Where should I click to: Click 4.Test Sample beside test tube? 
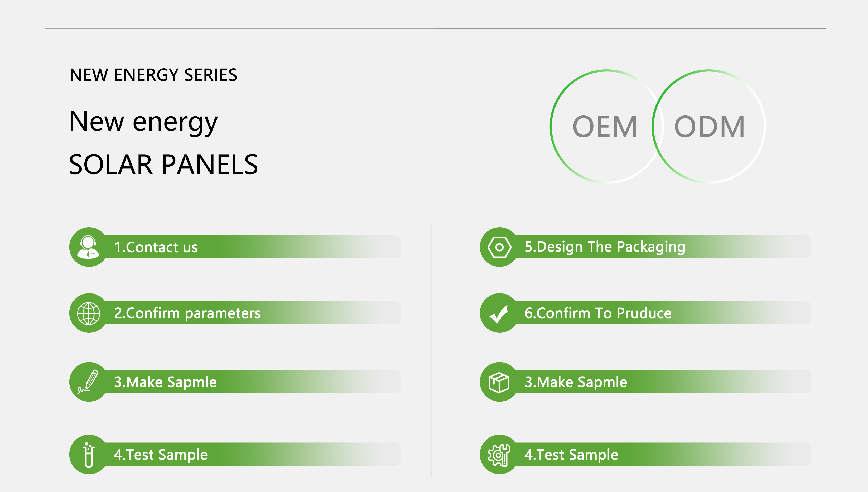point(161,455)
